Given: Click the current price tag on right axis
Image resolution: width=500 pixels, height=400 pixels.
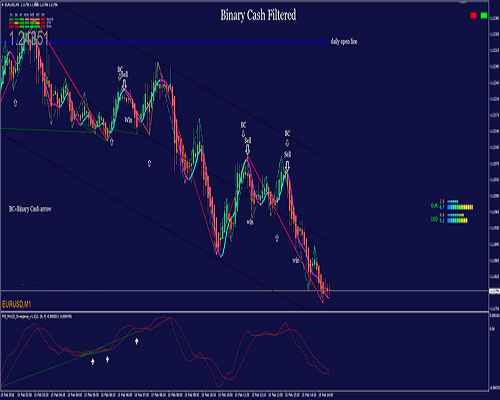Looking at the screenshot, I should [x=494, y=291].
